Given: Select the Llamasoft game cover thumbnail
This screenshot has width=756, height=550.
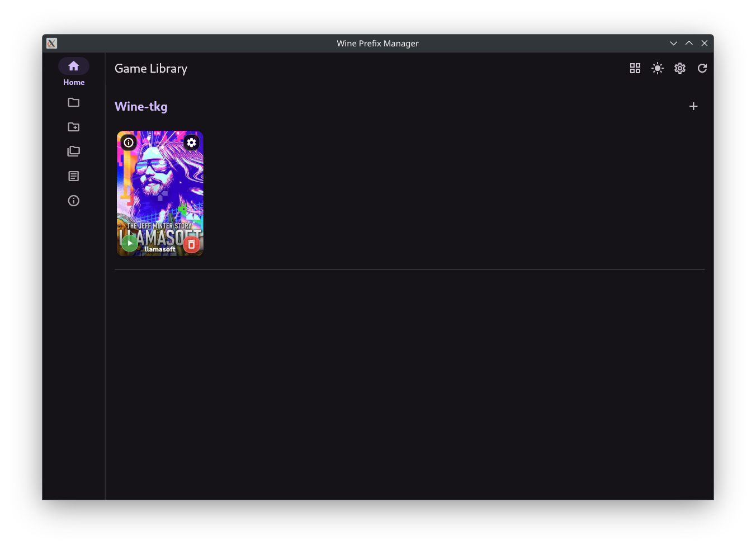Looking at the screenshot, I should (x=160, y=193).
